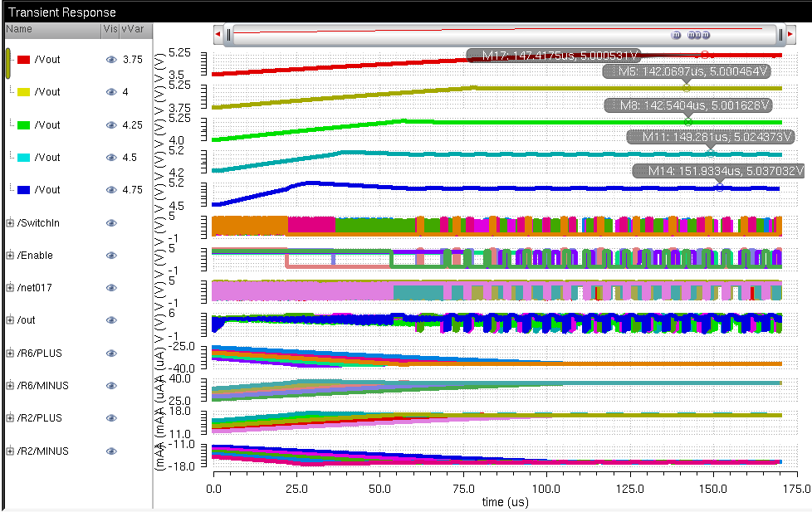Expand the /SwitchIn signal group
The width and height of the screenshot is (812, 512).
[10, 222]
